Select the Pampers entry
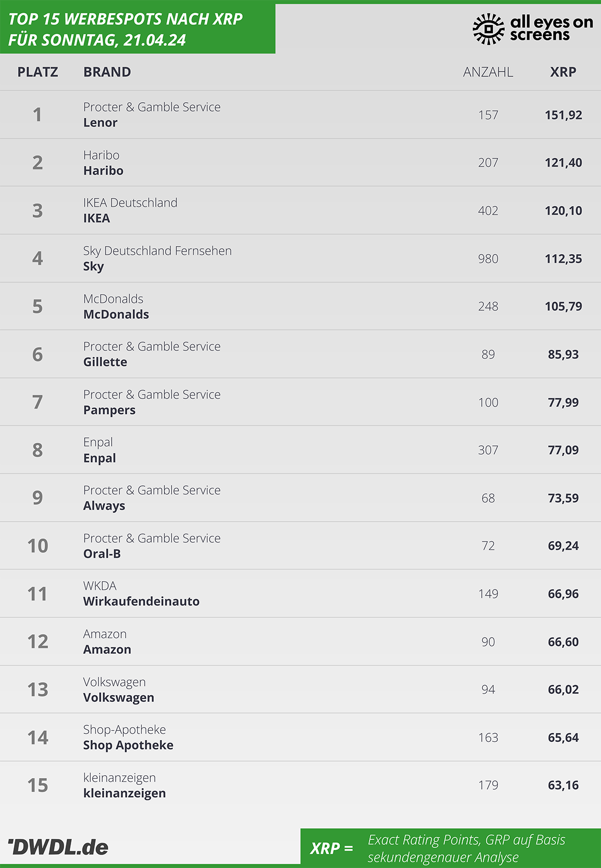 click(x=300, y=402)
